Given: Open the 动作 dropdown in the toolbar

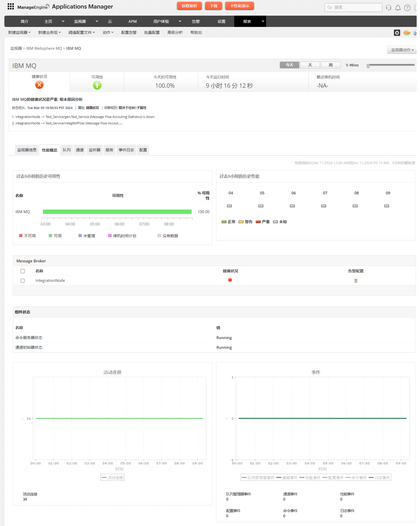Looking at the screenshot, I should pyautogui.click(x=108, y=32).
